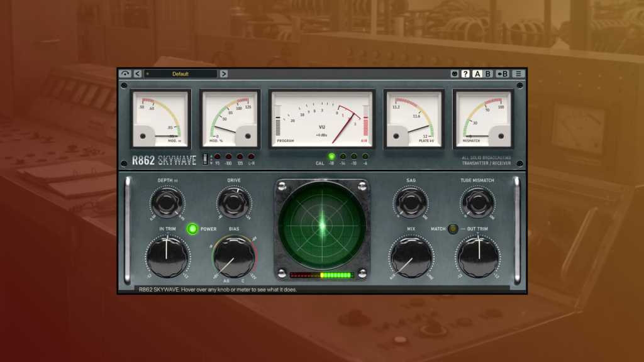Click the MIX knob

(411, 257)
